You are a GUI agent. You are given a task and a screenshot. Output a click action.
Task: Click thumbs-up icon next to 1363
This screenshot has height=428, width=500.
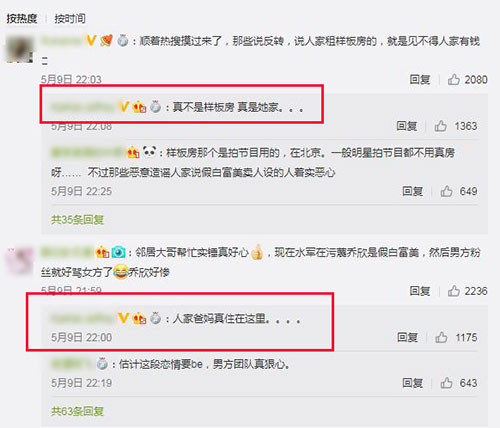tap(440, 126)
